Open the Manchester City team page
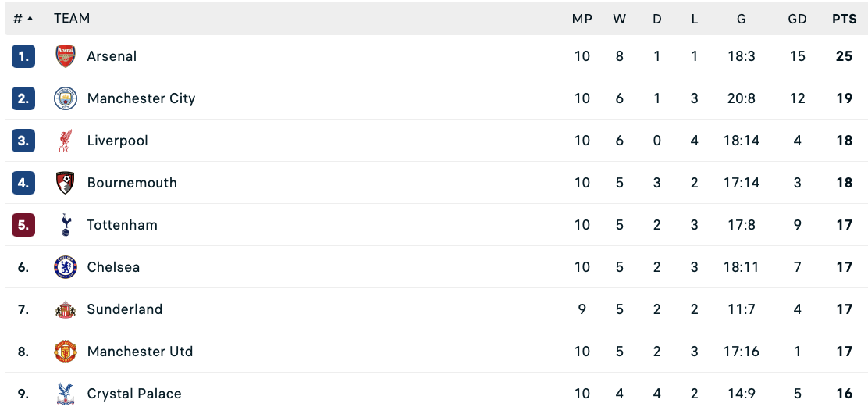The image size is (868, 414). point(141,98)
